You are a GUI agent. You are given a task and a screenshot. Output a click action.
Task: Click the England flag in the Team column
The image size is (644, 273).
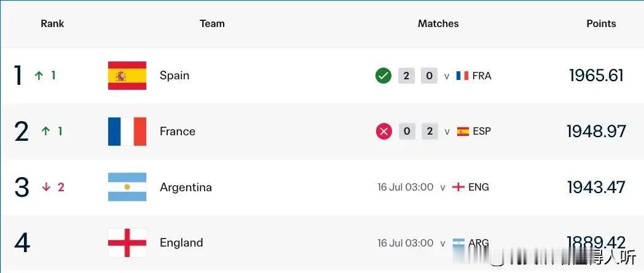tap(127, 243)
